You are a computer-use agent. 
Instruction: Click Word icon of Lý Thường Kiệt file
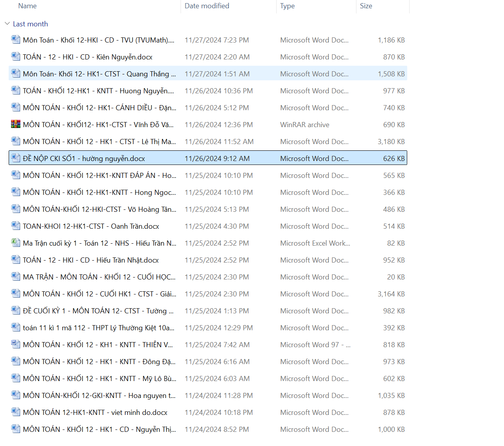point(15,327)
